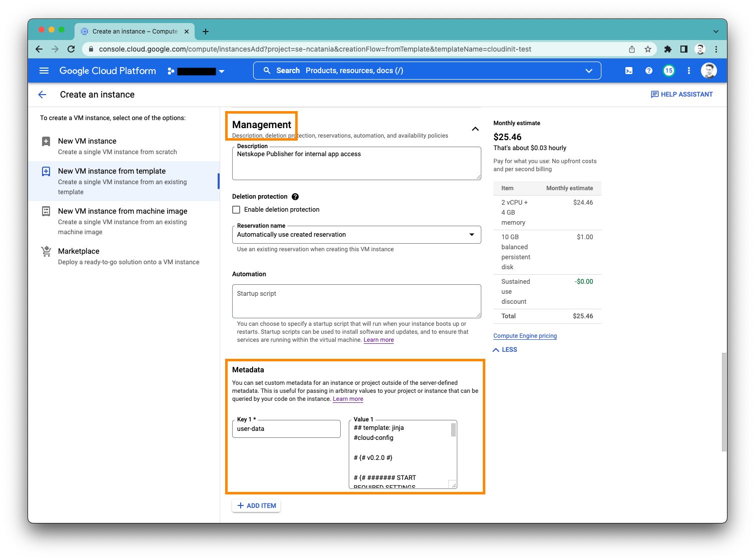Open Google Cloud settings kebab menu
Viewport: 755px width, 560px height.
[689, 71]
